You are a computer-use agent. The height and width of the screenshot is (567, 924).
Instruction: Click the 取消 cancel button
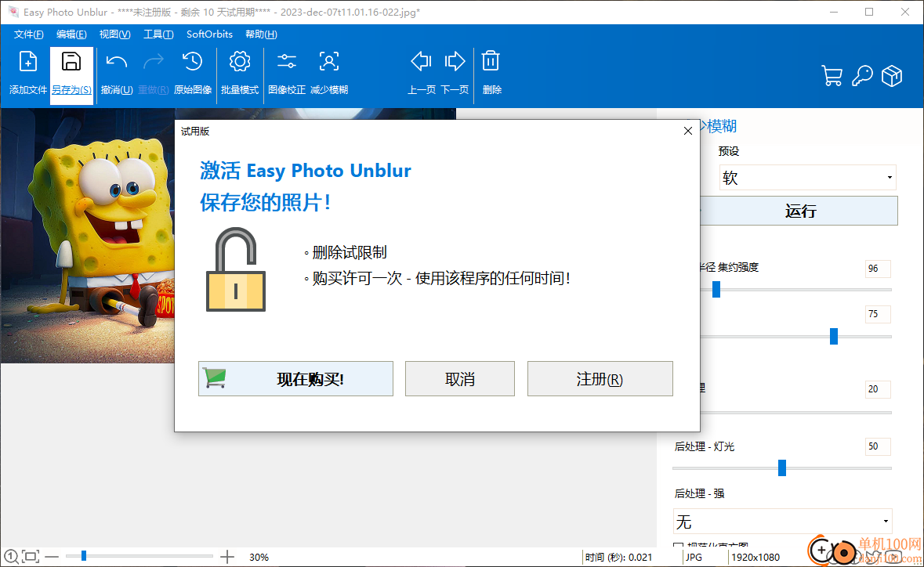(x=459, y=378)
